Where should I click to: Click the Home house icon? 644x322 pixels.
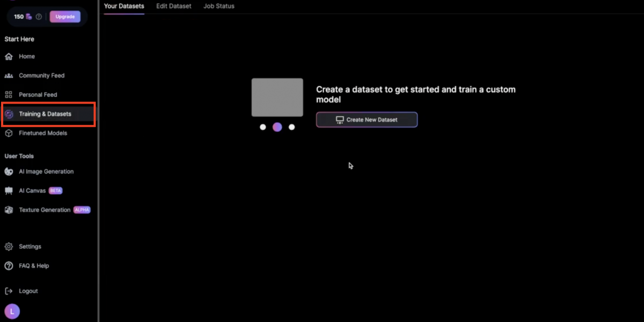[9, 56]
